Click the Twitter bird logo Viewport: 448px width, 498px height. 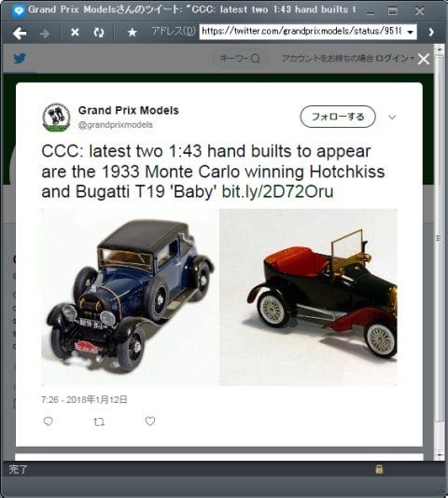click(x=20, y=59)
